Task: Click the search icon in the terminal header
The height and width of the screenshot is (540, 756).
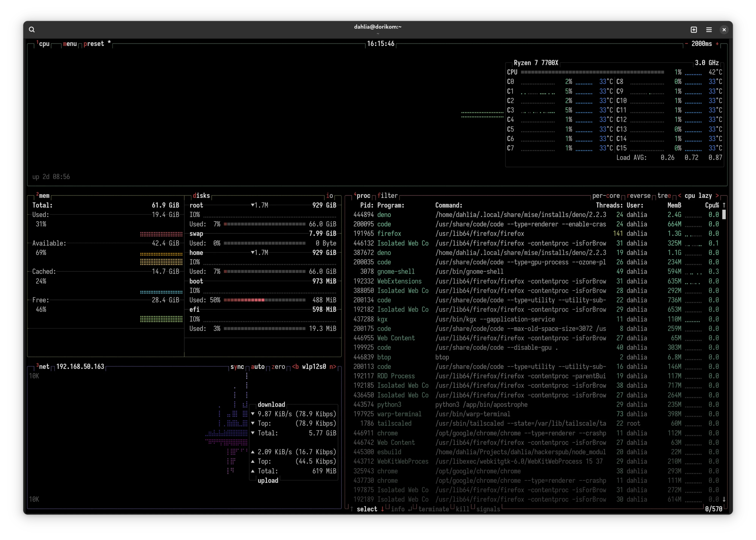Action: click(31, 30)
